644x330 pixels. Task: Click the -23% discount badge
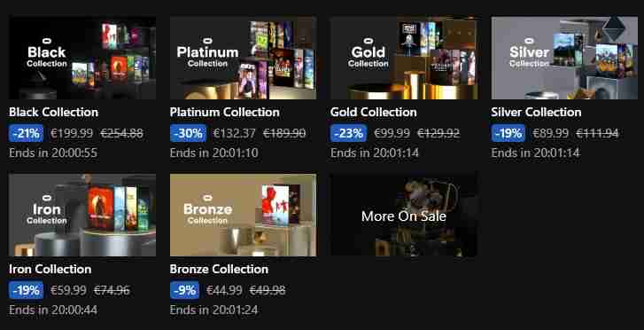(348, 133)
